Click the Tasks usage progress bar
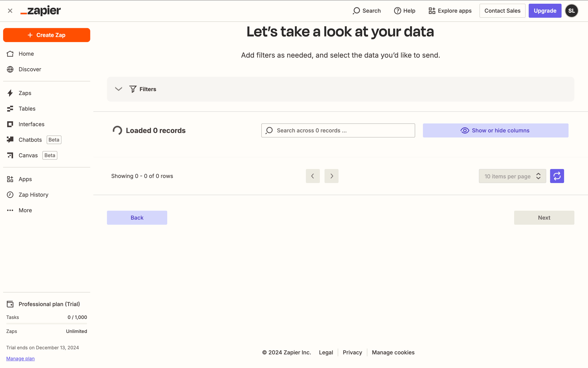Screen dimensions: 588x368 [x=47, y=324]
